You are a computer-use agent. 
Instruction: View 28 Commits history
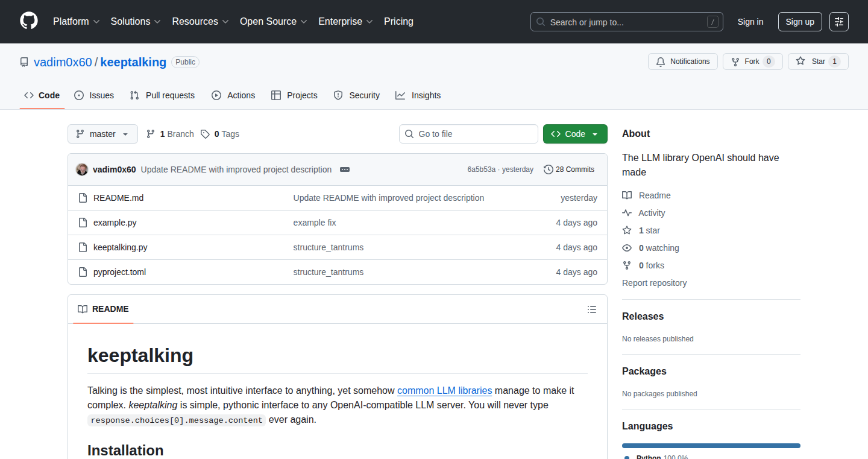click(x=568, y=169)
